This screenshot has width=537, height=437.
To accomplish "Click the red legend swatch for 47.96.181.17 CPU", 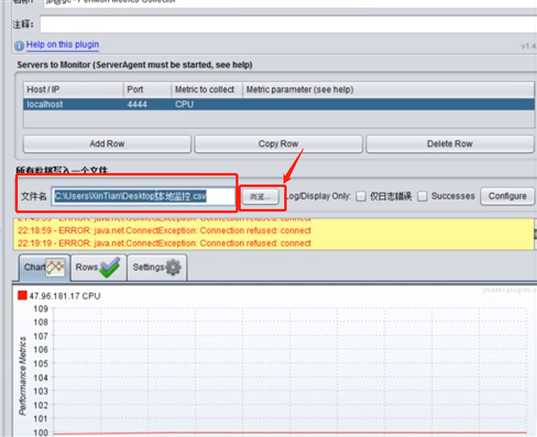I will [22, 296].
